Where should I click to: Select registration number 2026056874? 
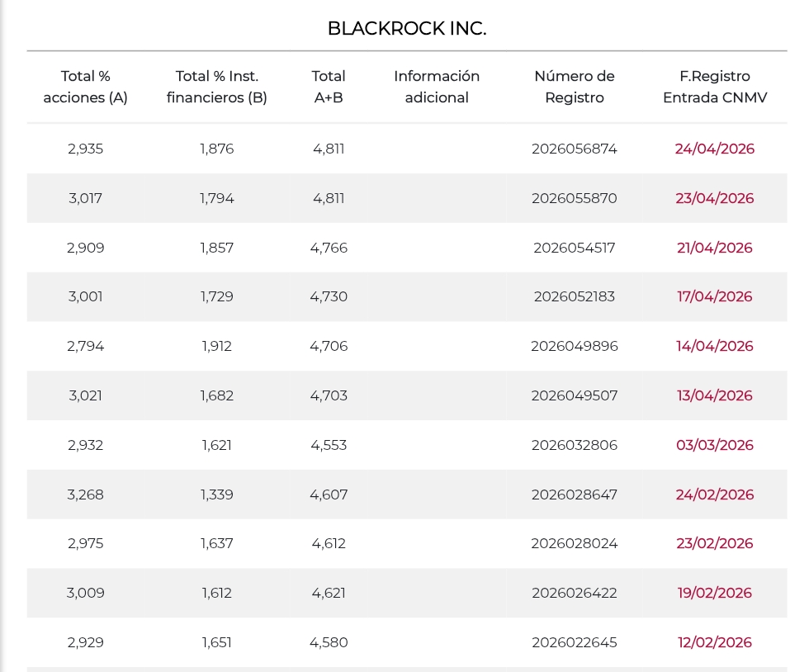pos(575,149)
